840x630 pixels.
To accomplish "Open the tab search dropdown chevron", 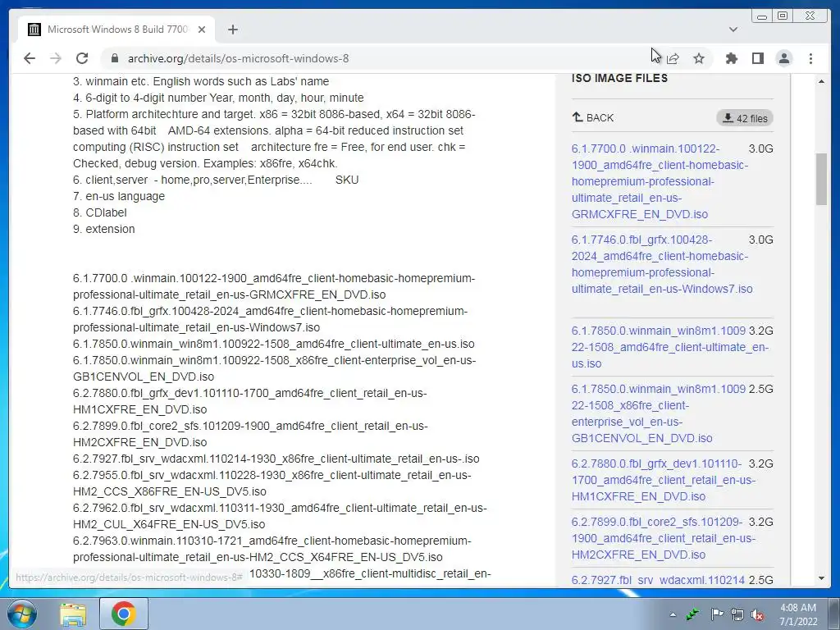I will coord(733,30).
